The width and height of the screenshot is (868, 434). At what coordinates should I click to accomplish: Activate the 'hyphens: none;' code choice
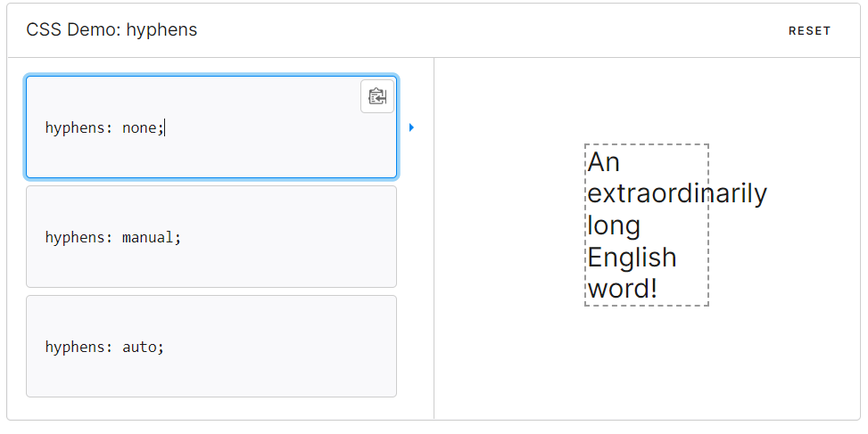211,127
